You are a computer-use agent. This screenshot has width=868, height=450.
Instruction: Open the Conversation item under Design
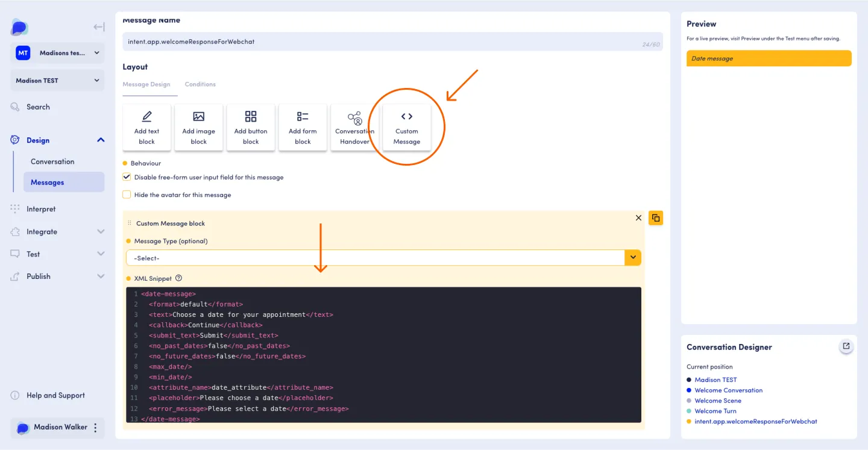tap(52, 161)
